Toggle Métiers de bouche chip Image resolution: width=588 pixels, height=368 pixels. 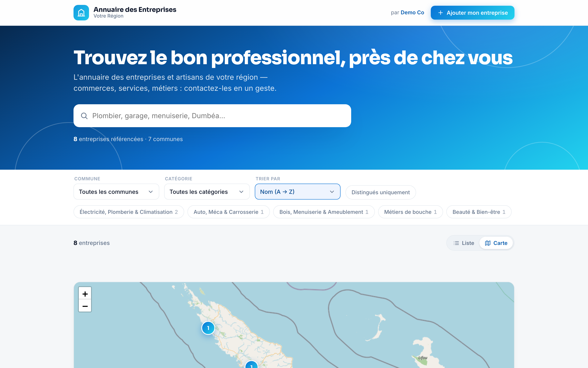pos(410,212)
